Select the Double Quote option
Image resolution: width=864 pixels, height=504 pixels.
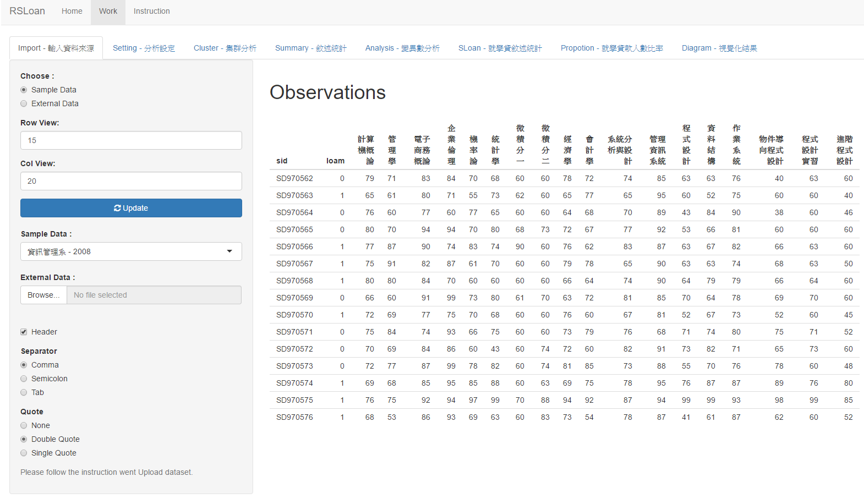[x=24, y=439]
